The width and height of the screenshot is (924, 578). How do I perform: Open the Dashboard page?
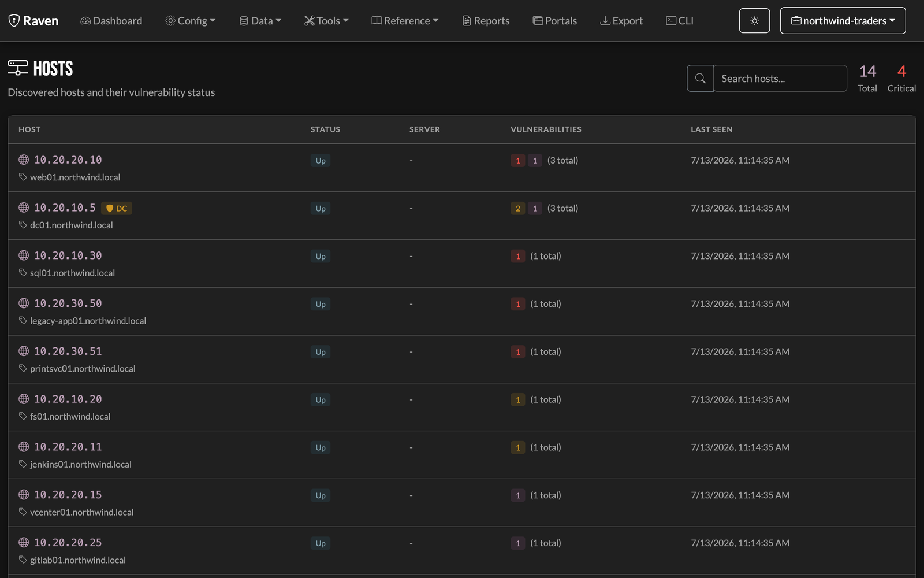(111, 21)
